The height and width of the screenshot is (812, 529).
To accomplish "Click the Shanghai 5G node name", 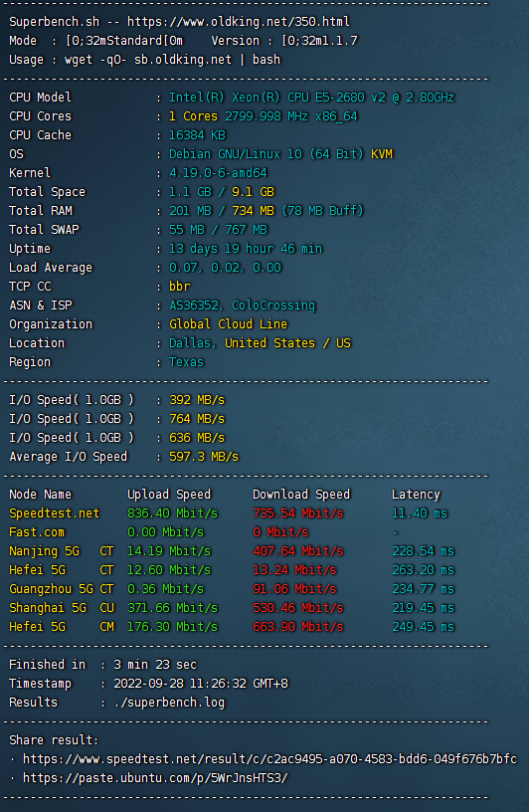I will (48, 607).
